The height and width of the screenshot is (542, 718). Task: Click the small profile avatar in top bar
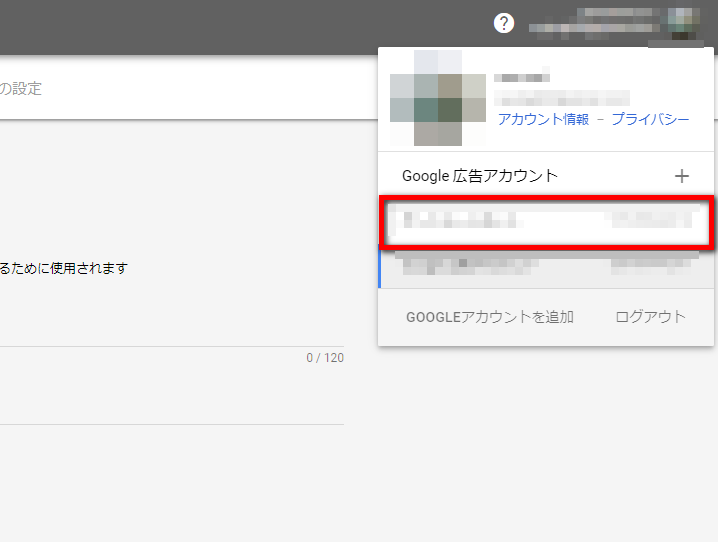click(686, 23)
